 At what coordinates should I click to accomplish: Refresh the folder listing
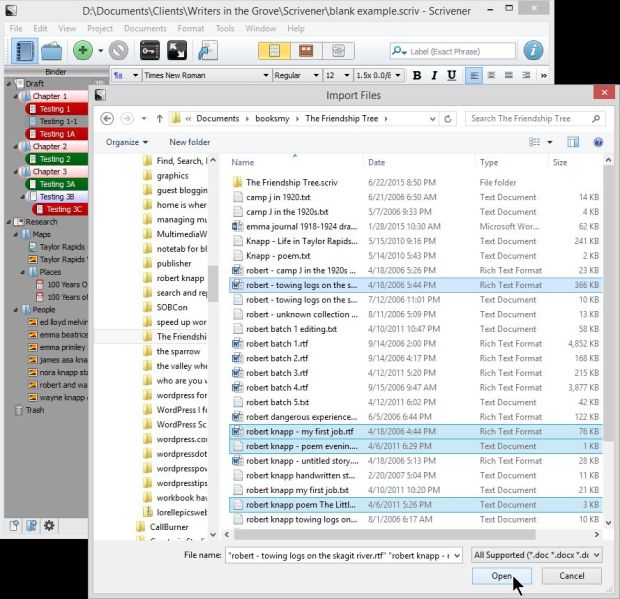[x=448, y=119]
